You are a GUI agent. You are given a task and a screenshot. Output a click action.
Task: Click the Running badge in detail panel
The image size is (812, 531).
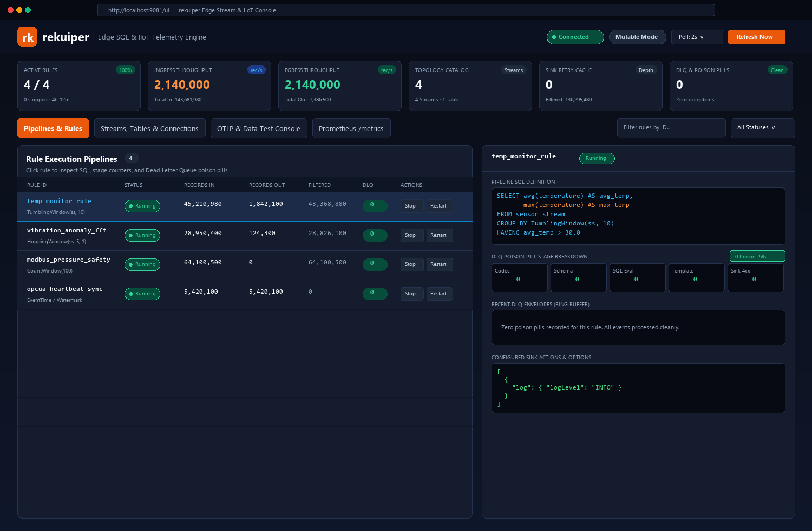597,158
